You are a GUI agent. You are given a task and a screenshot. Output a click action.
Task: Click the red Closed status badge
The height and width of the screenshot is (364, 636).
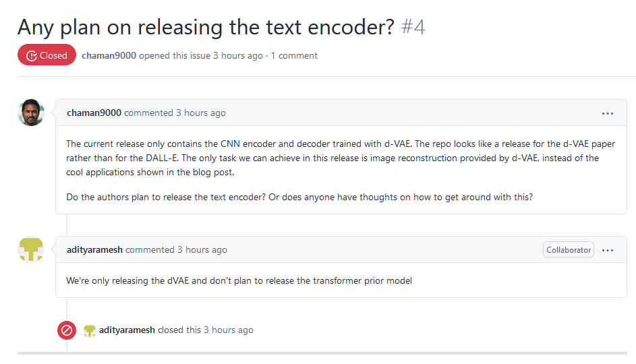[47, 55]
